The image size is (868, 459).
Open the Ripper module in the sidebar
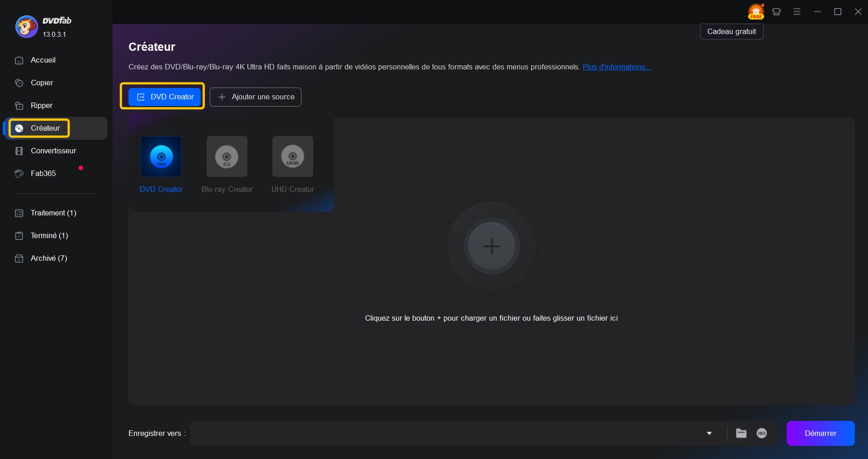(x=41, y=105)
